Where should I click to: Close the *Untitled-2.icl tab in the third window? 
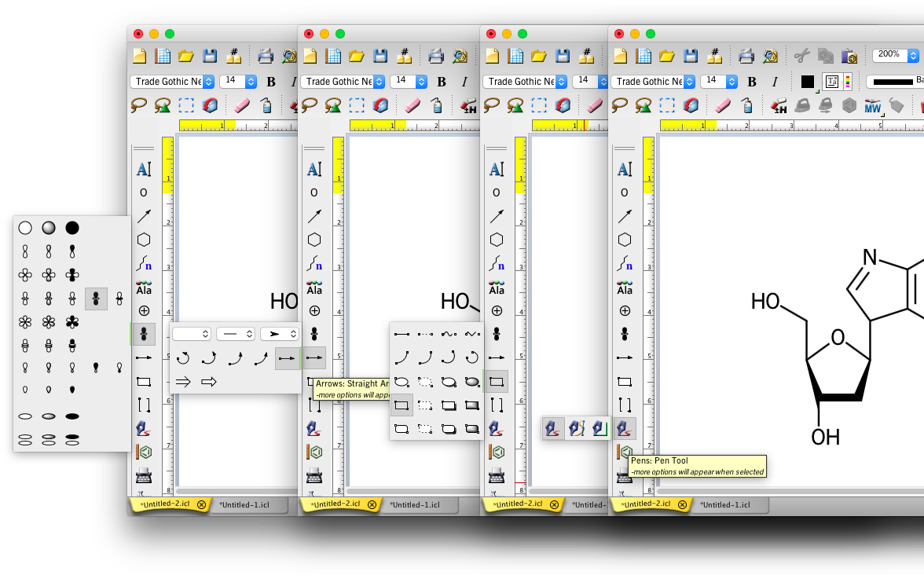tap(555, 505)
